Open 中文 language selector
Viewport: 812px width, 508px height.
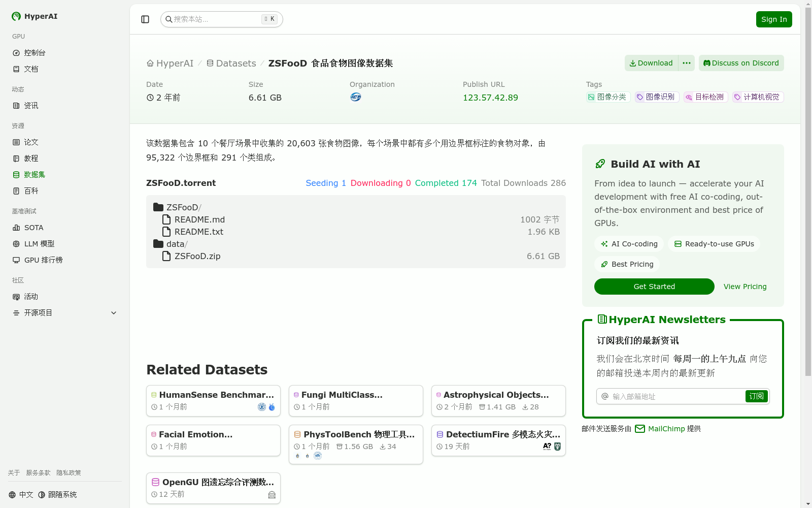click(x=21, y=495)
